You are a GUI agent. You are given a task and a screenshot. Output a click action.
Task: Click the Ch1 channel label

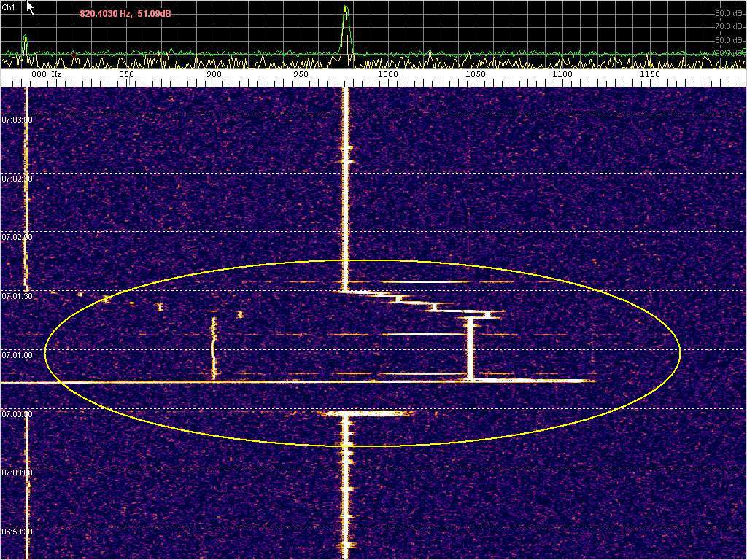[x=9, y=7]
